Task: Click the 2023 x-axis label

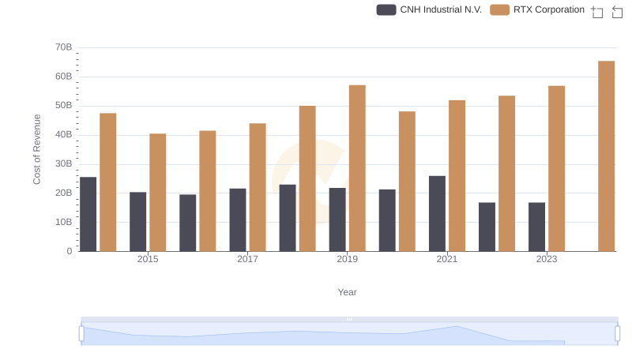Action: [547, 259]
